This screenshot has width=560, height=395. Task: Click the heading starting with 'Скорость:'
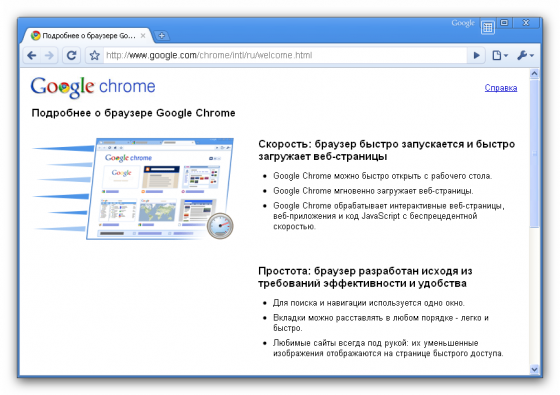click(x=386, y=150)
